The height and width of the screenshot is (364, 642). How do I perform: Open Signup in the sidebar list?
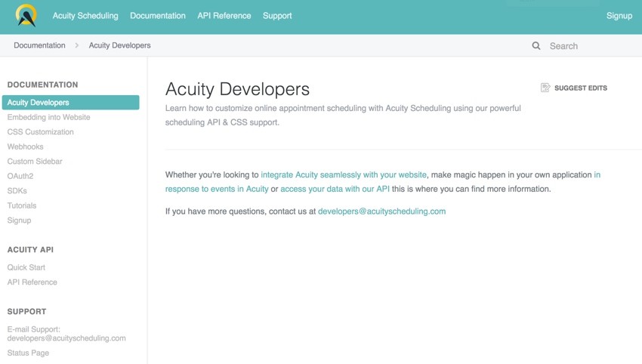(19, 221)
